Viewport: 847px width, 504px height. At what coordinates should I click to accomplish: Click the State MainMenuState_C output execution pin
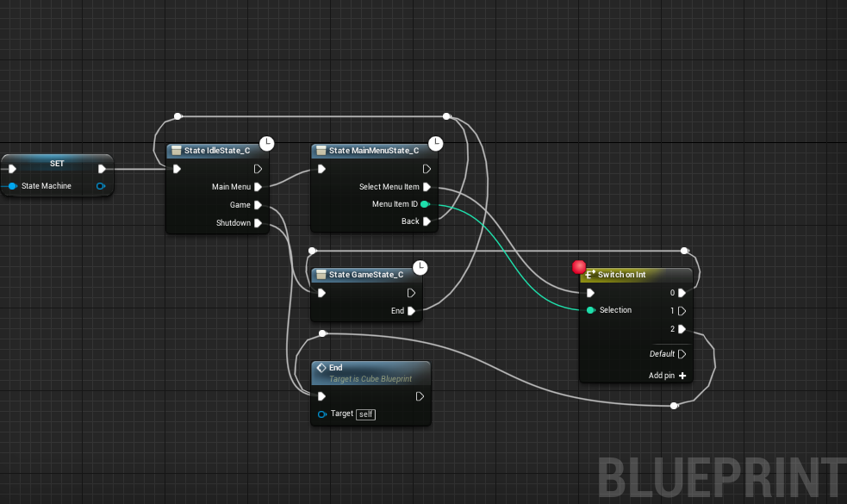pyautogui.click(x=427, y=169)
